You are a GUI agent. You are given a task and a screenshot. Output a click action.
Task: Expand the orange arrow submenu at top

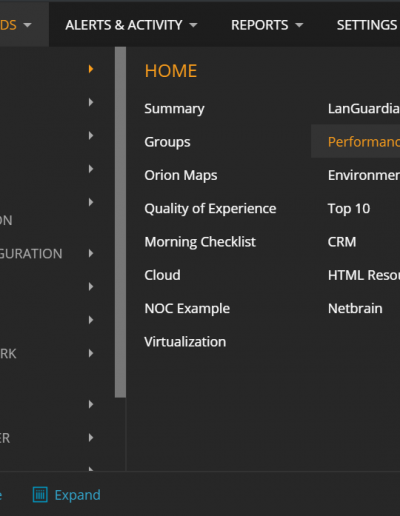pyautogui.click(x=91, y=69)
